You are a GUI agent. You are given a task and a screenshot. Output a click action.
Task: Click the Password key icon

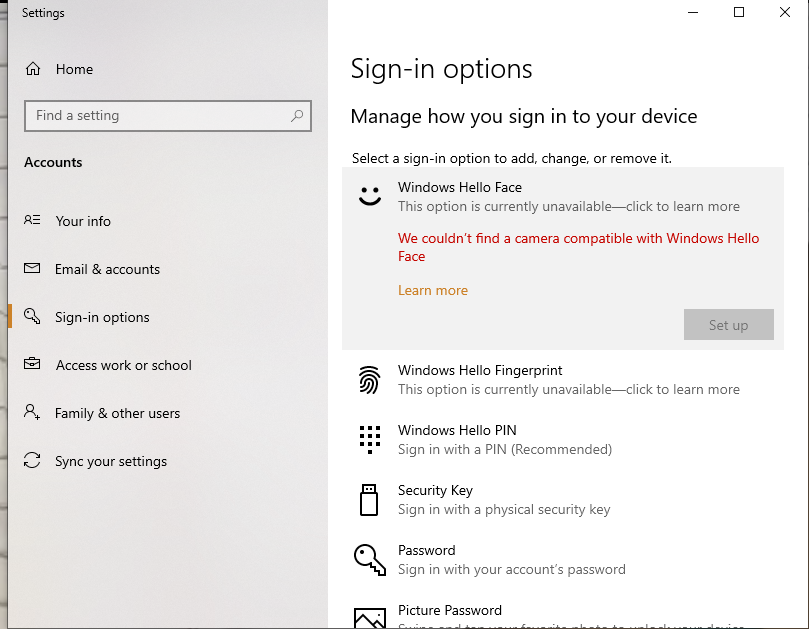[x=369, y=560]
